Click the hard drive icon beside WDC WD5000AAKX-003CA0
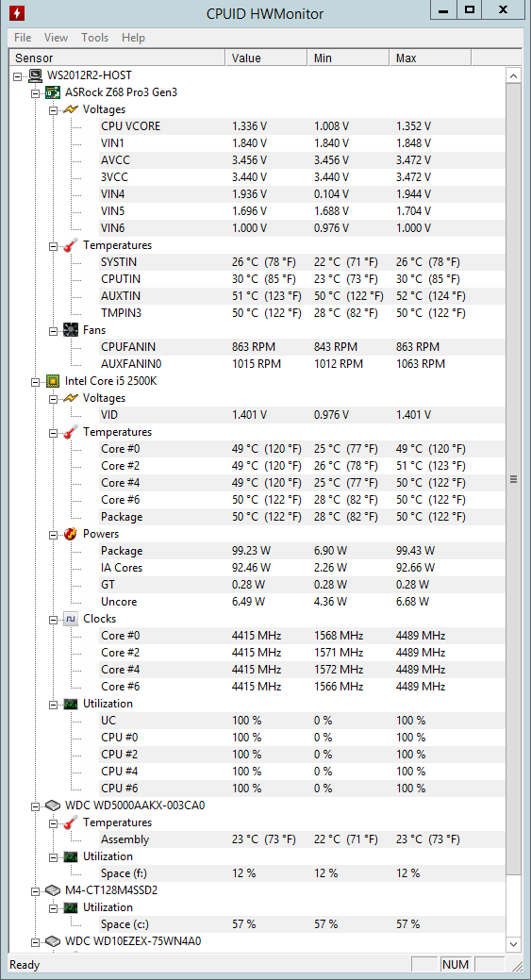531x980 pixels. pos(53,805)
